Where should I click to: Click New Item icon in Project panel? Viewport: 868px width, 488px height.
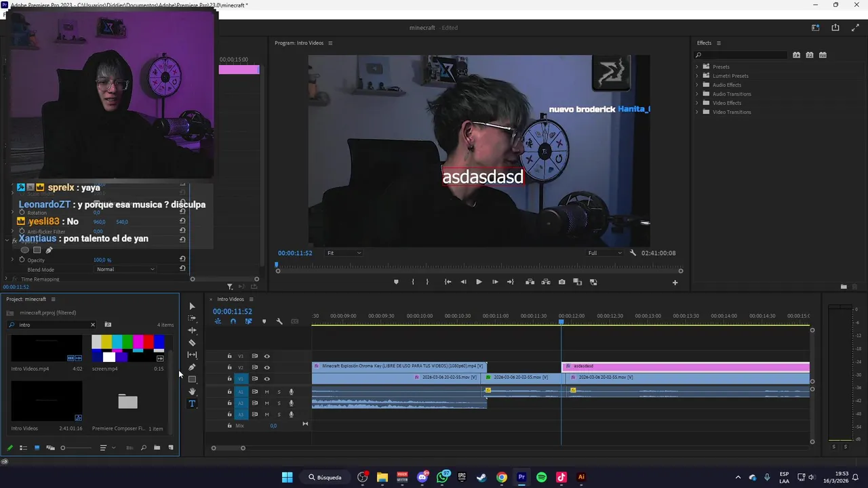coord(171,447)
